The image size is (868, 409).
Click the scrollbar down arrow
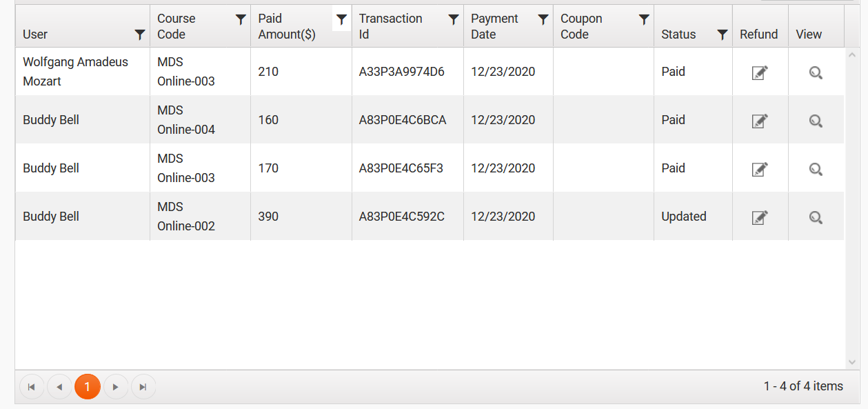point(852,362)
